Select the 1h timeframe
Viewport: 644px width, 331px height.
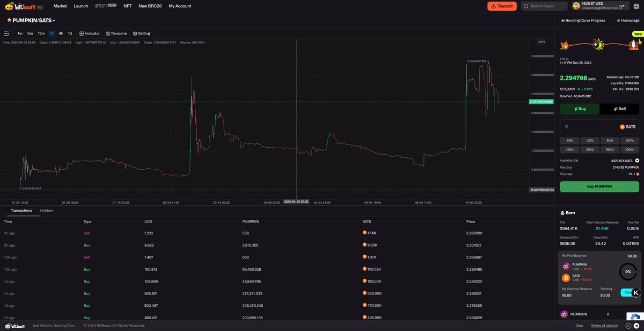(52, 33)
